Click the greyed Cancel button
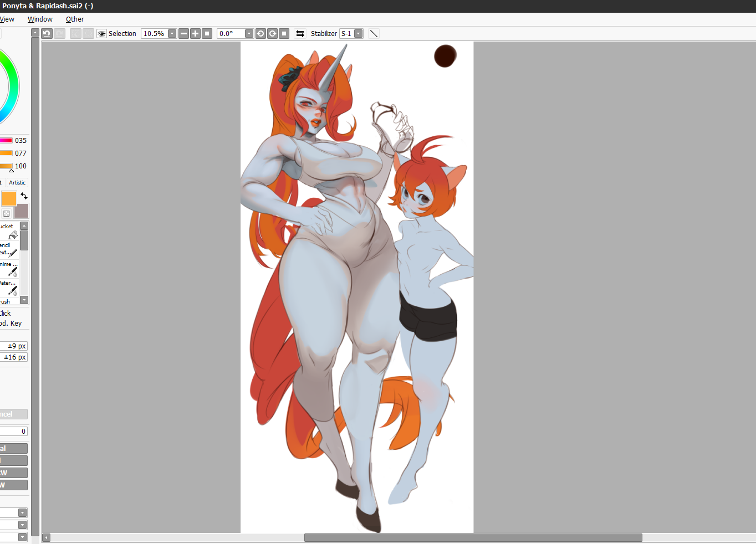 click(x=13, y=414)
